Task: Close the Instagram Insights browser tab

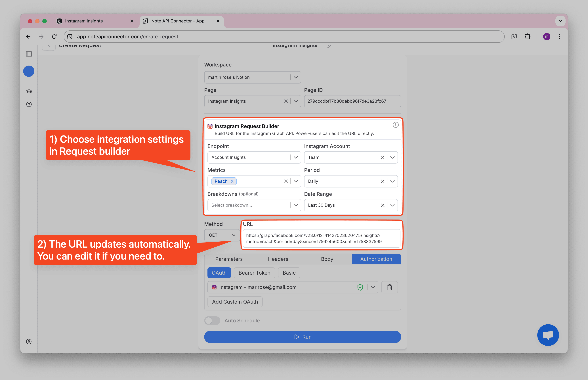Action: click(132, 21)
